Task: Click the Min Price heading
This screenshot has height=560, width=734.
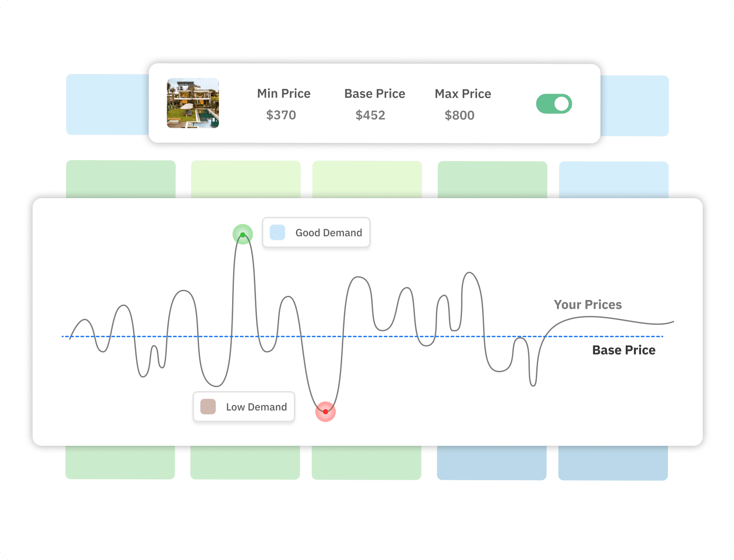Action: pos(284,94)
